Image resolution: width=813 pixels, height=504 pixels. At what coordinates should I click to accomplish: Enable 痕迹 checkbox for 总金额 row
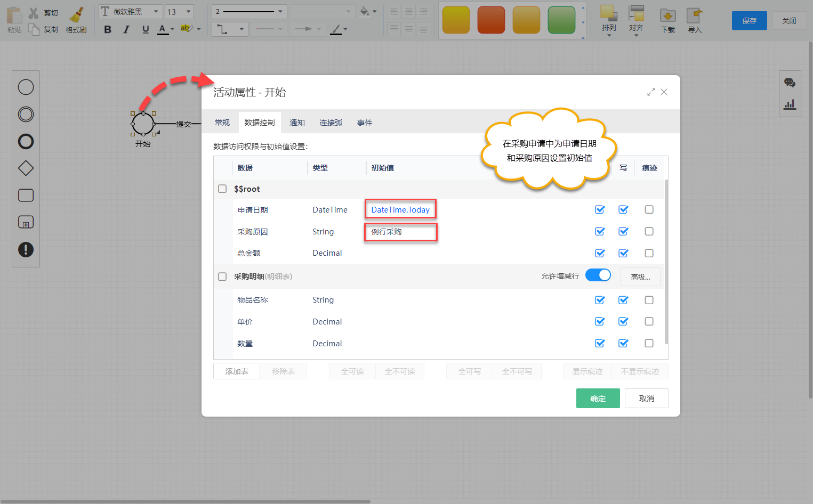[649, 253]
